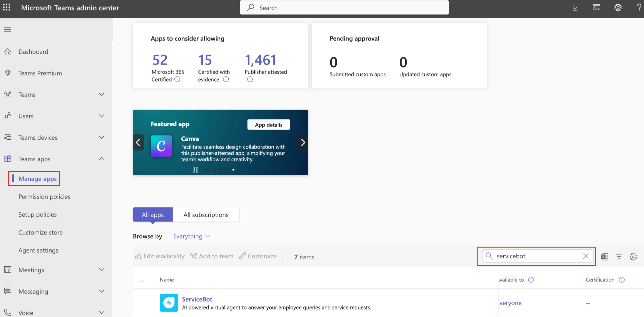644x317 pixels.
Task: Collapse the hamburger navigation menu
Action: tap(7, 29)
